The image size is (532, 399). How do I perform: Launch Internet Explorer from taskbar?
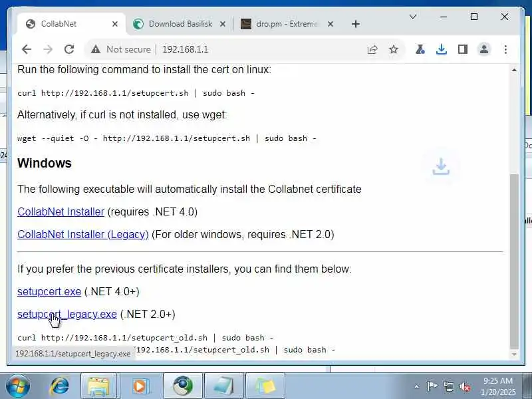[60, 386]
